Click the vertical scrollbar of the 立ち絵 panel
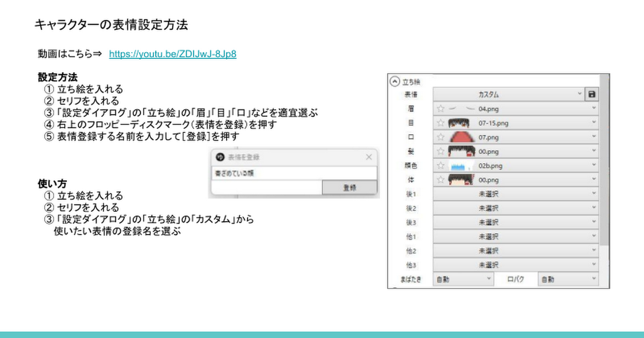 tap(604, 161)
